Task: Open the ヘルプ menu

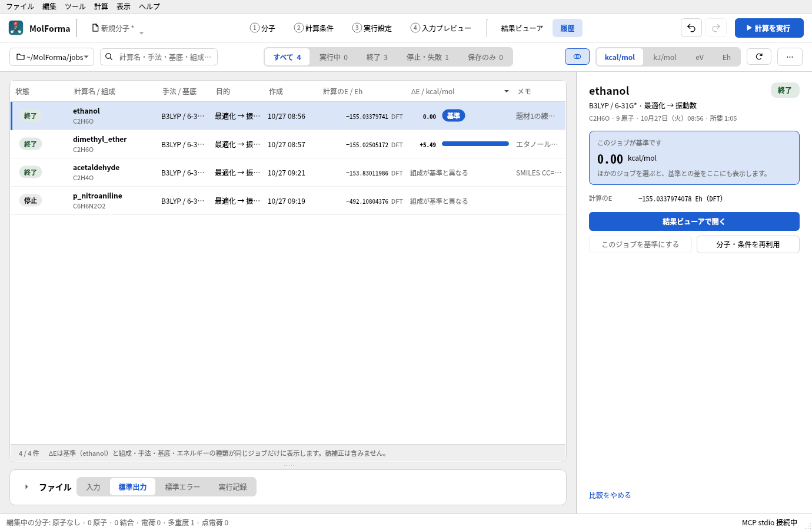Action: 149,6
